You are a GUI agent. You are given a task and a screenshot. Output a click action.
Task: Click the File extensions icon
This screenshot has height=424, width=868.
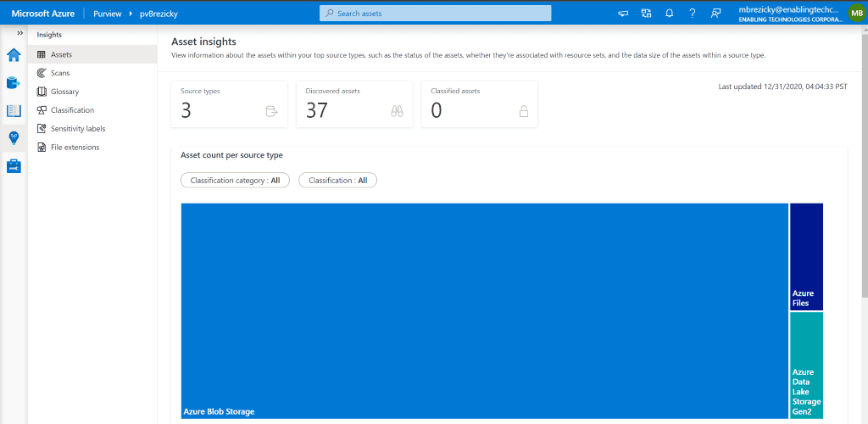(41, 148)
